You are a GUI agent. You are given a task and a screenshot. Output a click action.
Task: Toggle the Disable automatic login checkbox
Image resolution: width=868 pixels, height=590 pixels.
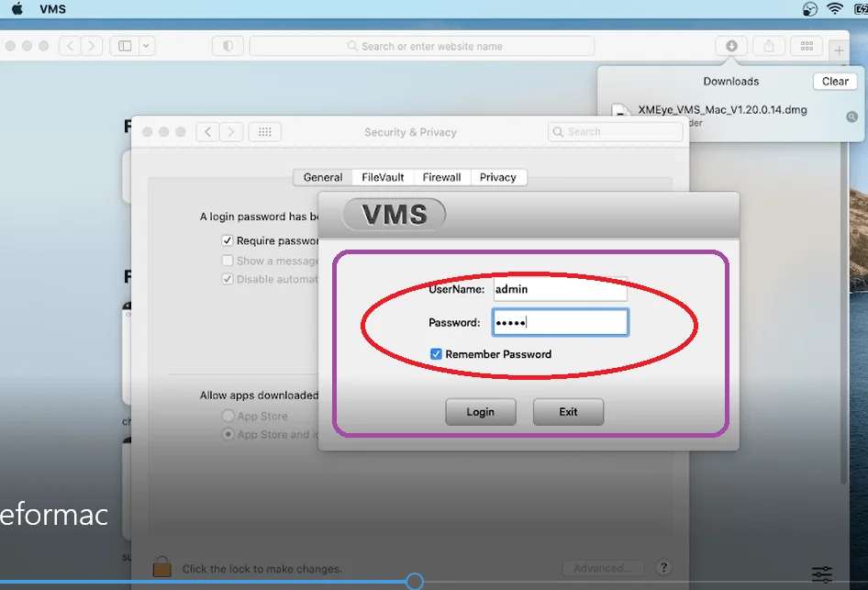(227, 279)
